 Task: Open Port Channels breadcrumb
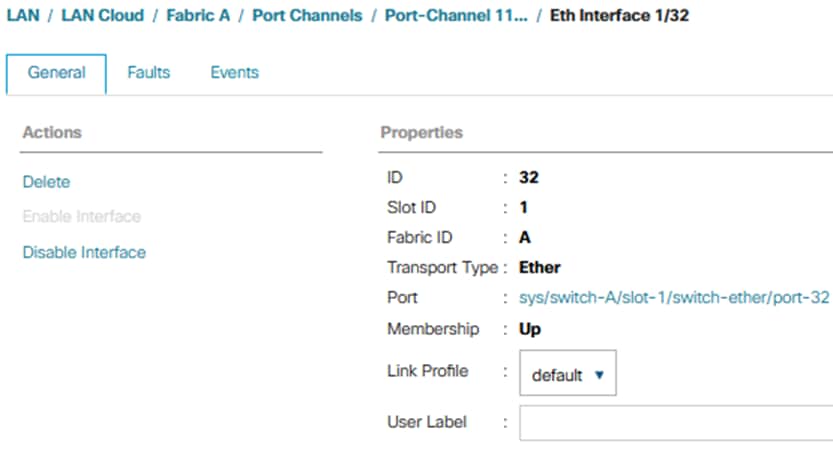click(307, 15)
